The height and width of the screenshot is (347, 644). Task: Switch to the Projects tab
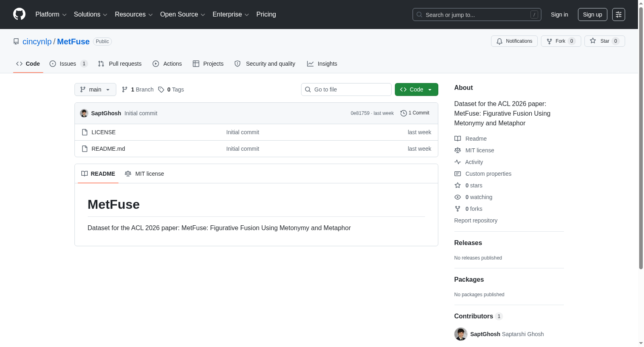pos(208,64)
